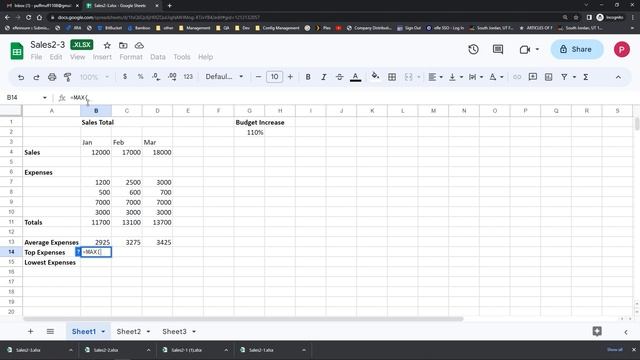Image resolution: width=640 pixels, height=360 pixels.
Task: Click Add sheet plus button
Action: 30,331
